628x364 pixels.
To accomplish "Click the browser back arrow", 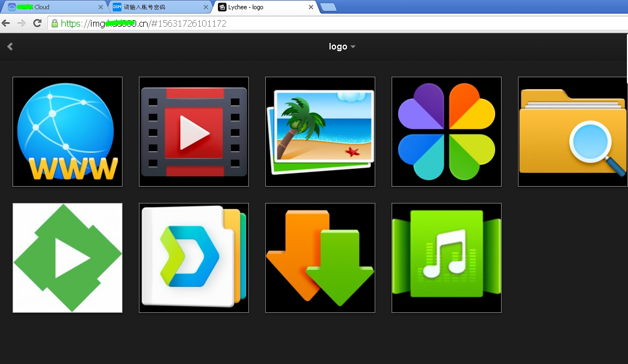I will (6, 23).
